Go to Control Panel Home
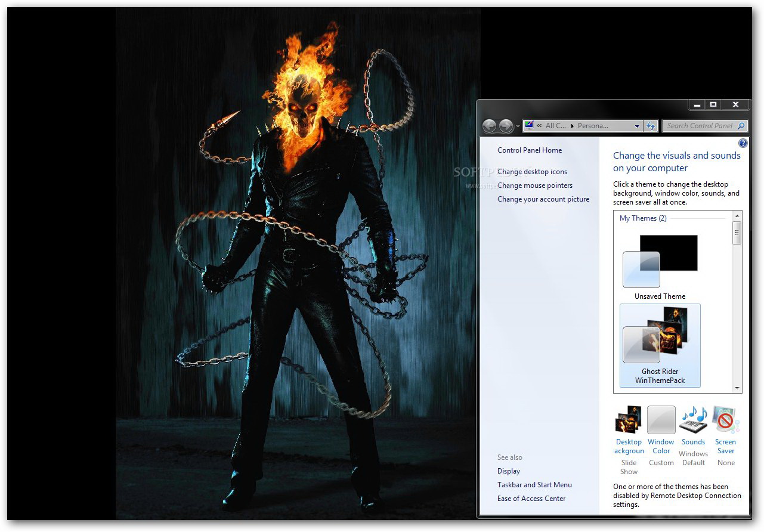The width and height of the screenshot is (764, 532). [530, 150]
